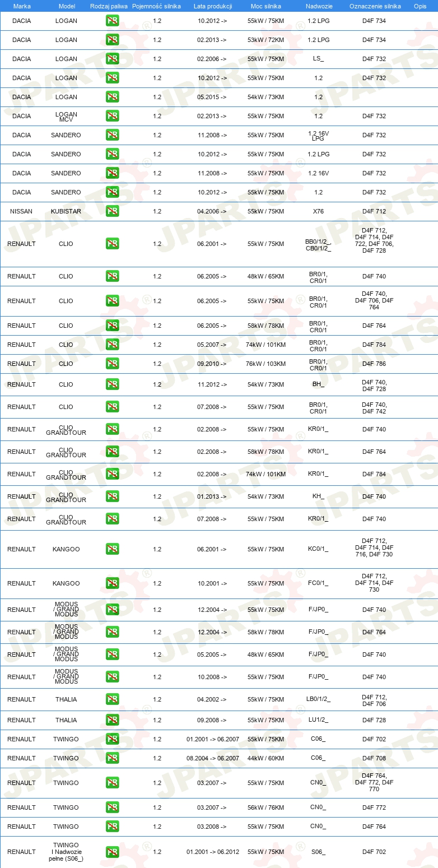The width and height of the screenshot is (438, 868).
Task: Select the KUBISTAR model cell
Action: tap(67, 211)
